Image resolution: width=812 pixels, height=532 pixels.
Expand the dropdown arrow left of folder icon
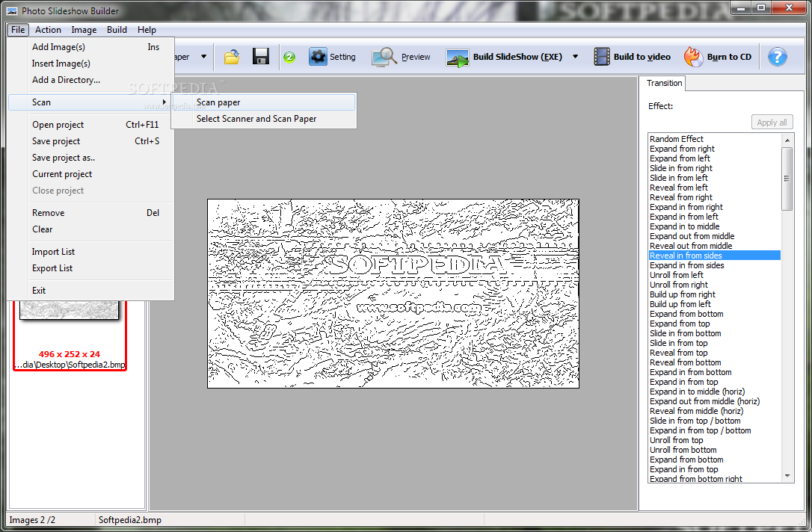(203, 56)
